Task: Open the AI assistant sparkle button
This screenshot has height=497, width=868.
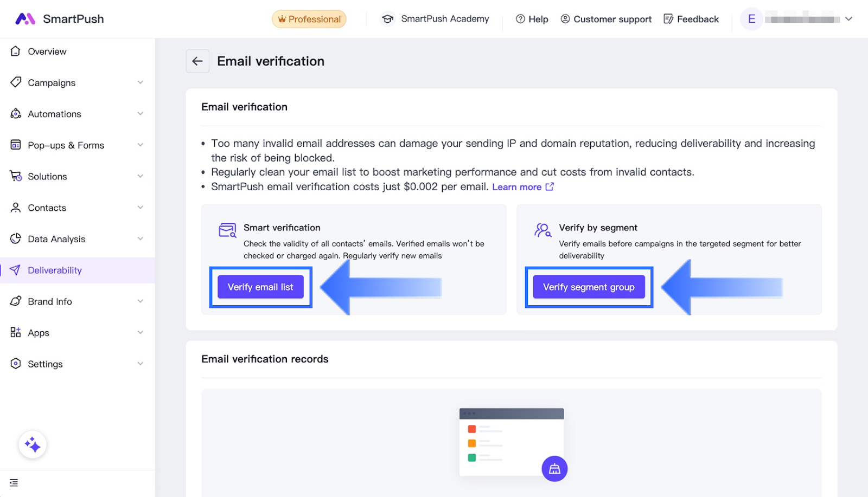Action: [33, 445]
